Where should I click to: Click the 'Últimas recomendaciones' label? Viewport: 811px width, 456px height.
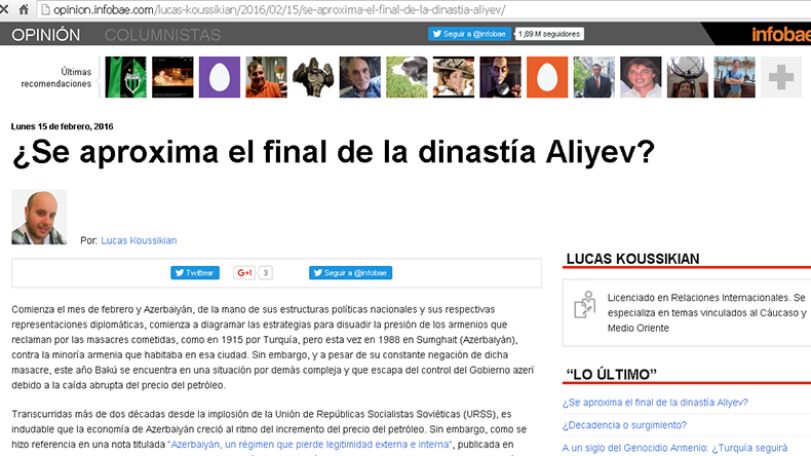pyautogui.click(x=56, y=78)
